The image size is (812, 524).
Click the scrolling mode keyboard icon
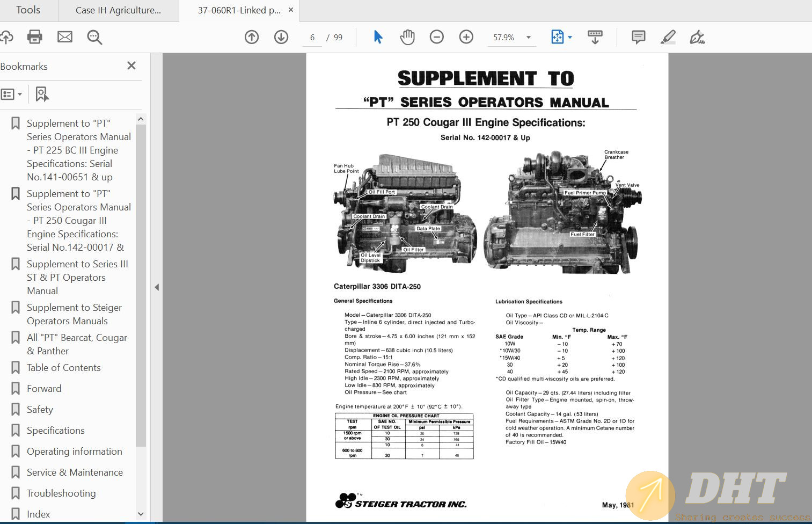coord(595,37)
